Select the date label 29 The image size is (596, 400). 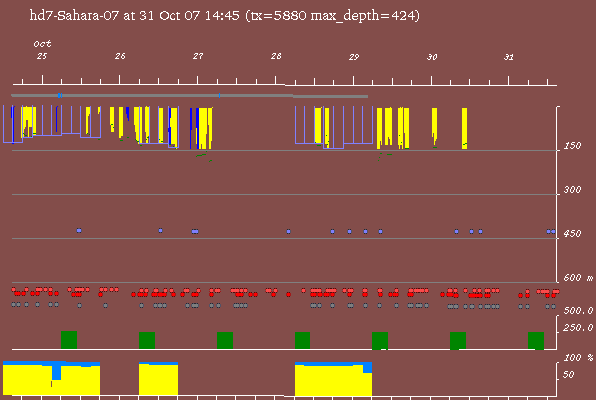(x=354, y=57)
